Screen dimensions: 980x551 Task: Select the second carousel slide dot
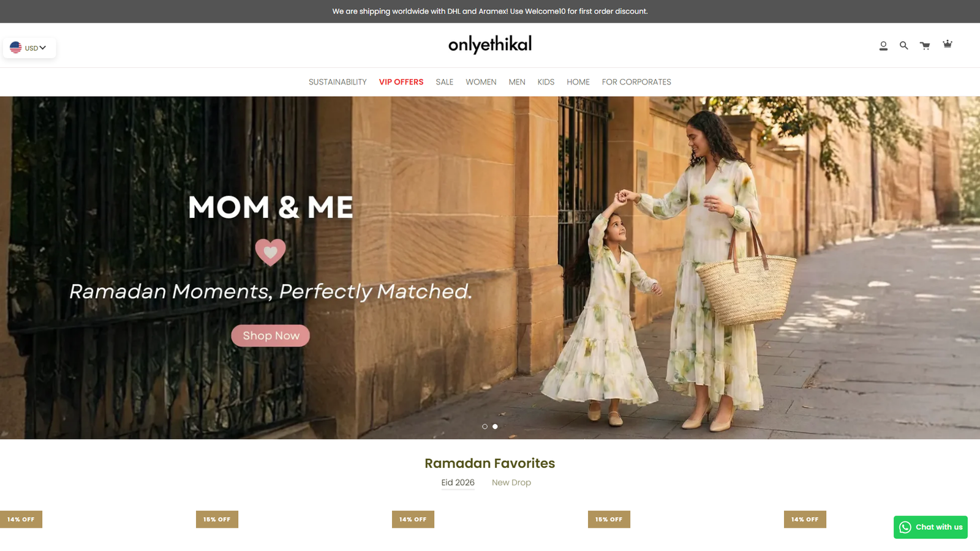[495, 426]
